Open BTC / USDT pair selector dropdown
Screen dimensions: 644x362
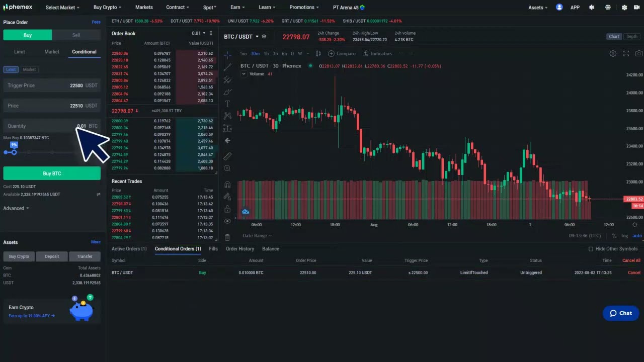[x=241, y=37]
